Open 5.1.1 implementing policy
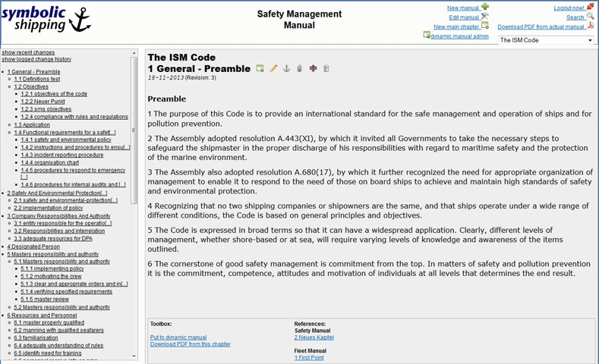The width and height of the screenshot is (599, 364). pyautogui.click(x=52, y=268)
